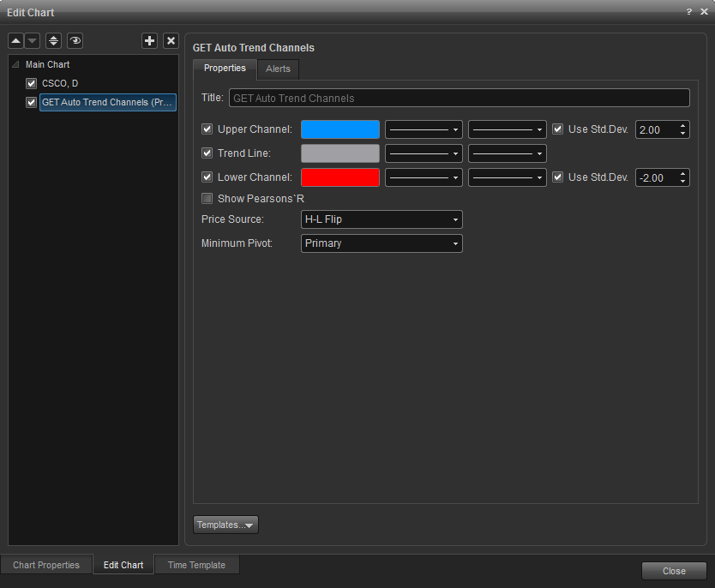Screen dimensions: 715x588
Task: Click the move up arrow icon
Action: (16, 41)
